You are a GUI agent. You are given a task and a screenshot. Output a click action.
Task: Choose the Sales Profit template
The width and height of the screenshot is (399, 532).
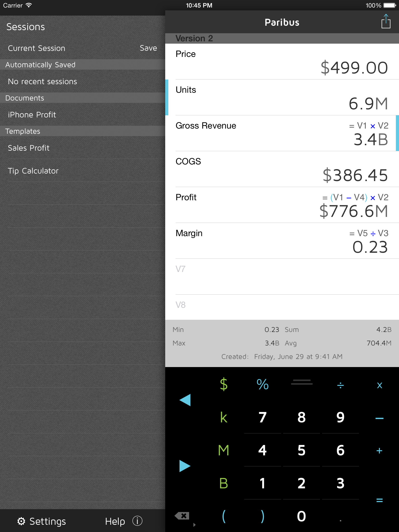[x=29, y=148]
